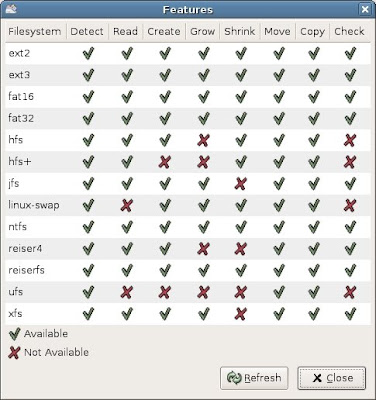
Task: Click the red X for hfs Grow
Action: tap(203, 140)
